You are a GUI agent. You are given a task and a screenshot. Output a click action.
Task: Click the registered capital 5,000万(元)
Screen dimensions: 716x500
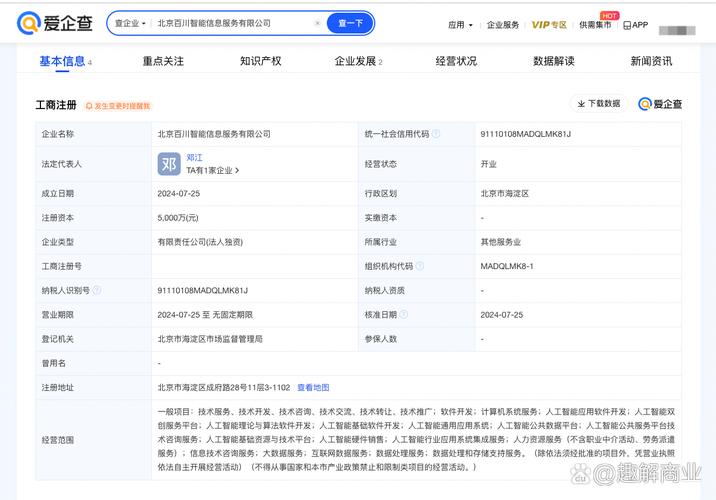coord(178,217)
